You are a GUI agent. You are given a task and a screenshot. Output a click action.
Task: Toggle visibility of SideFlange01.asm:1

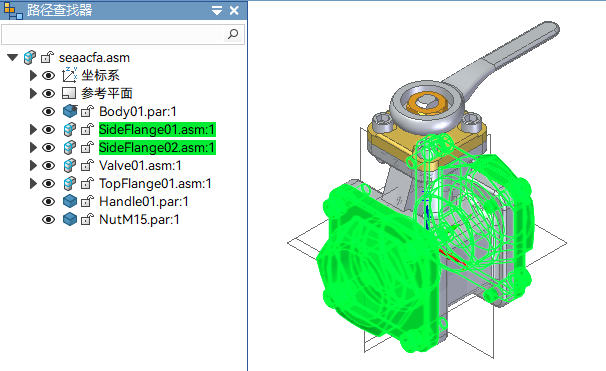[x=48, y=129]
